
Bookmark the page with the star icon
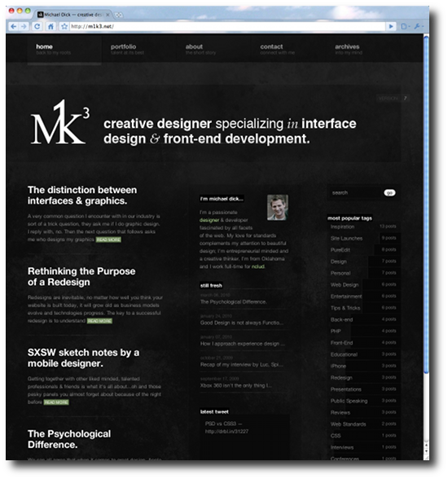64,27
